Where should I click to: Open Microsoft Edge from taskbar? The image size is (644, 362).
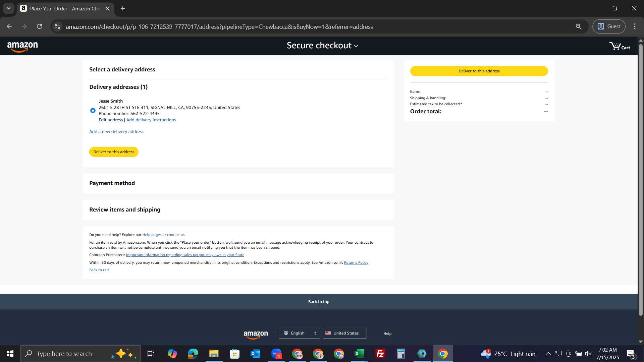tap(193, 354)
